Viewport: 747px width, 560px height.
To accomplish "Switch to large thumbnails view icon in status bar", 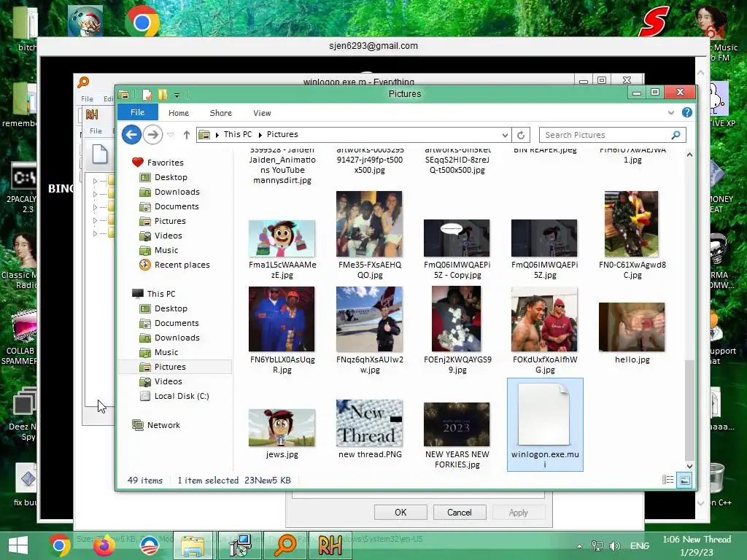I will [684, 480].
